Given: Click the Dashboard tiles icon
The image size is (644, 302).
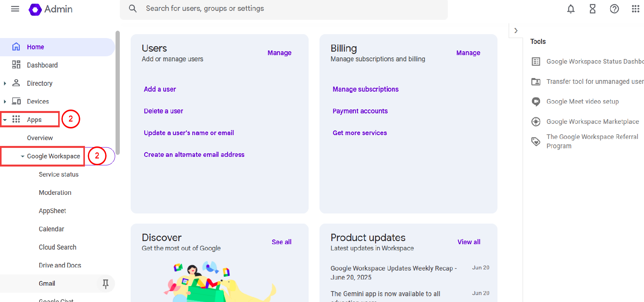Looking at the screenshot, I should click(x=16, y=64).
